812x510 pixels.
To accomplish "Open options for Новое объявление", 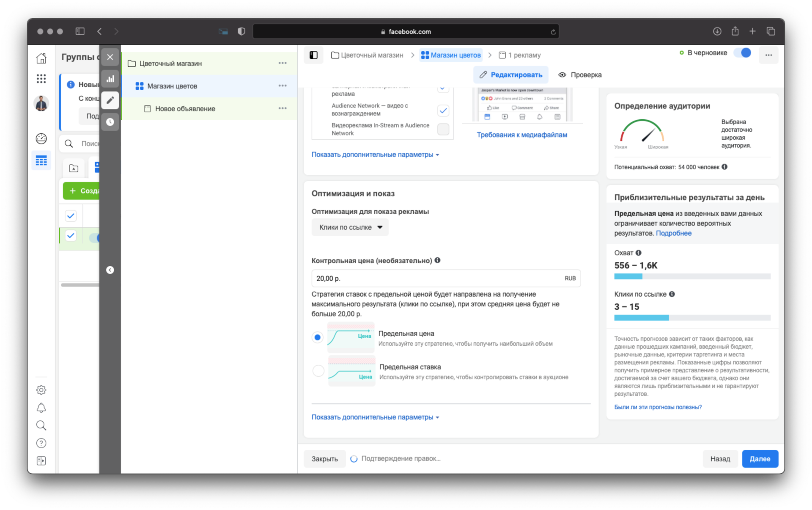I will 283,108.
